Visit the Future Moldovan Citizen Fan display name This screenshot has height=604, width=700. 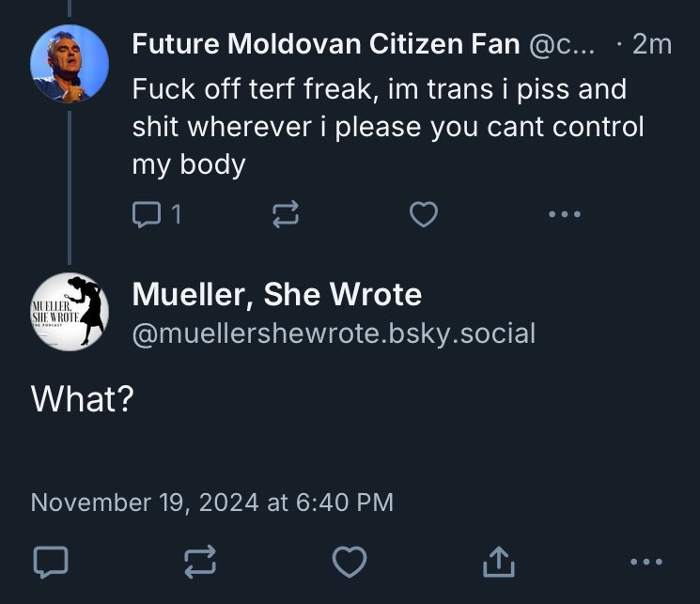pyautogui.click(x=325, y=44)
